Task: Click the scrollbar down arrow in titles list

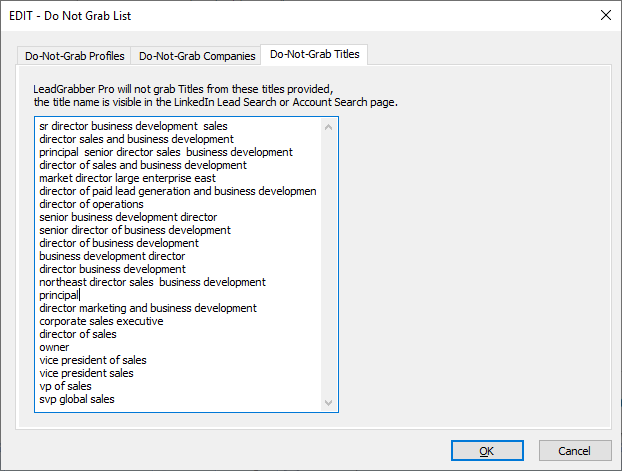Action: [328, 402]
